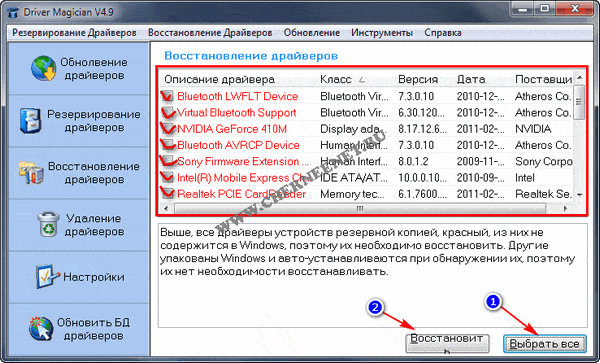The image size is (600, 363).
Task: Select the Virtual Bluetooth Support name
Action: pos(236,112)
